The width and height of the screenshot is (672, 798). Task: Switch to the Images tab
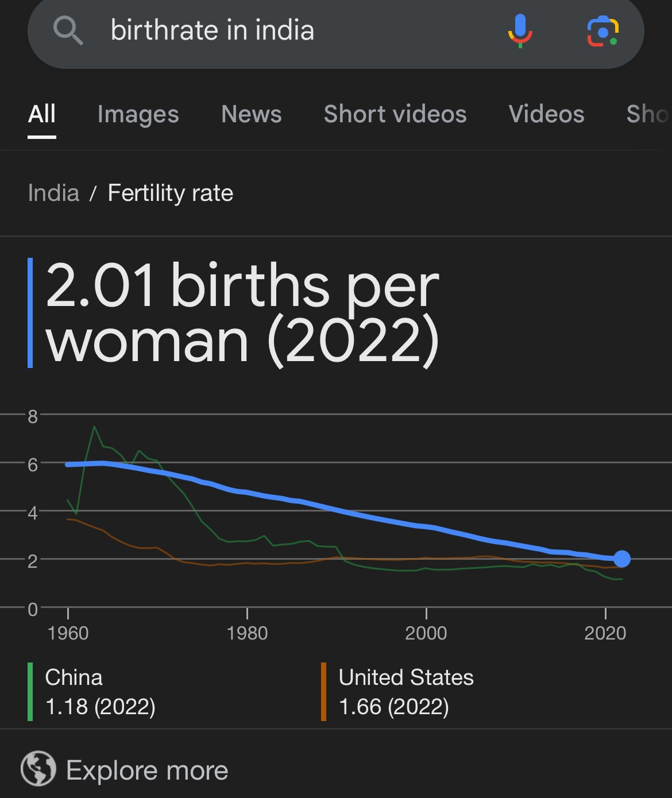click(x=138, y=114)
